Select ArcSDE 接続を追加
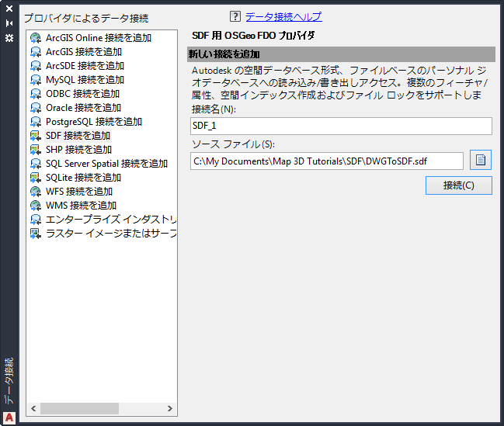Viewport: 504px width, 426px height. click(85, 66)
